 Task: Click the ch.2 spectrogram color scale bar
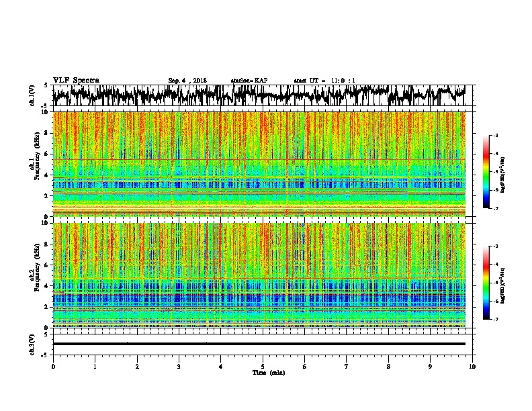[x=486, y=283]
